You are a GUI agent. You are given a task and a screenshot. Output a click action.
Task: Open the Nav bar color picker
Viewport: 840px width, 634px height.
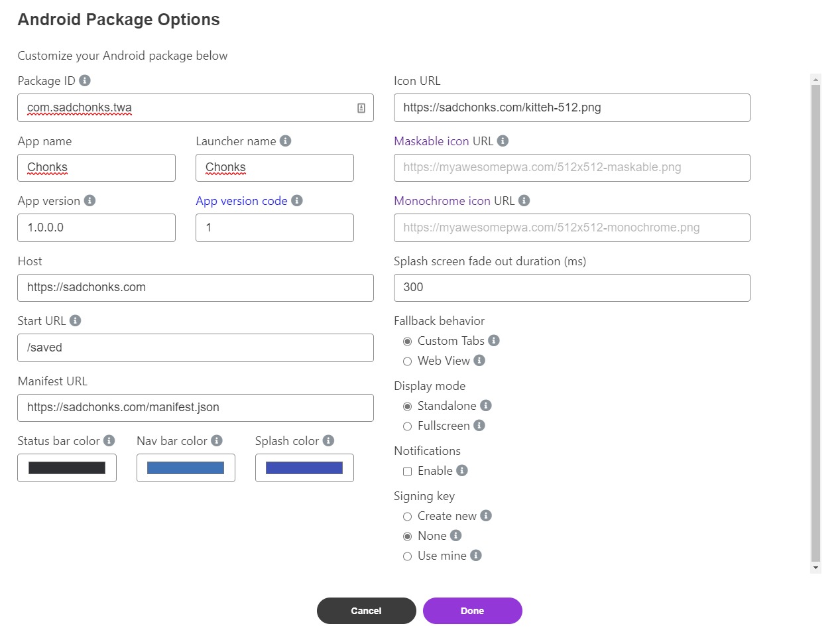click(x=186, y=468)
